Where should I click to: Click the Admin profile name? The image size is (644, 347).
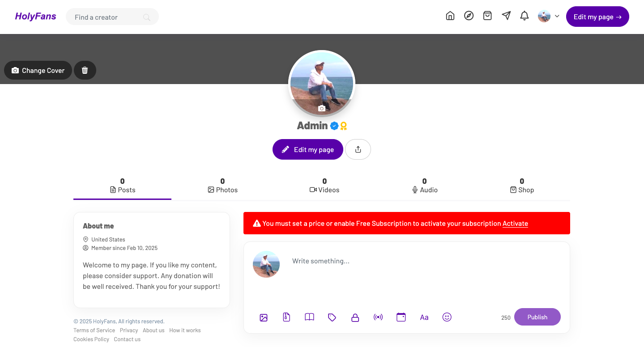pos(312,126)
